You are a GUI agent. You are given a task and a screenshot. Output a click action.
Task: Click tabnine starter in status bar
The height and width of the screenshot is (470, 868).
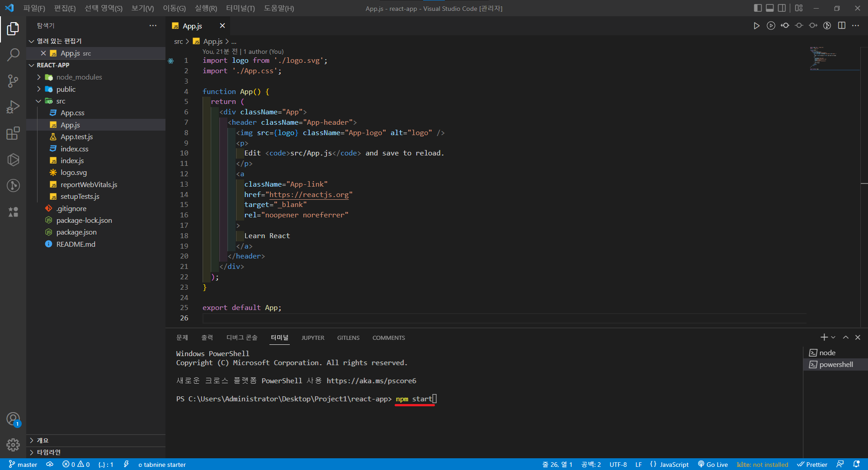click(x=162, y=465)
